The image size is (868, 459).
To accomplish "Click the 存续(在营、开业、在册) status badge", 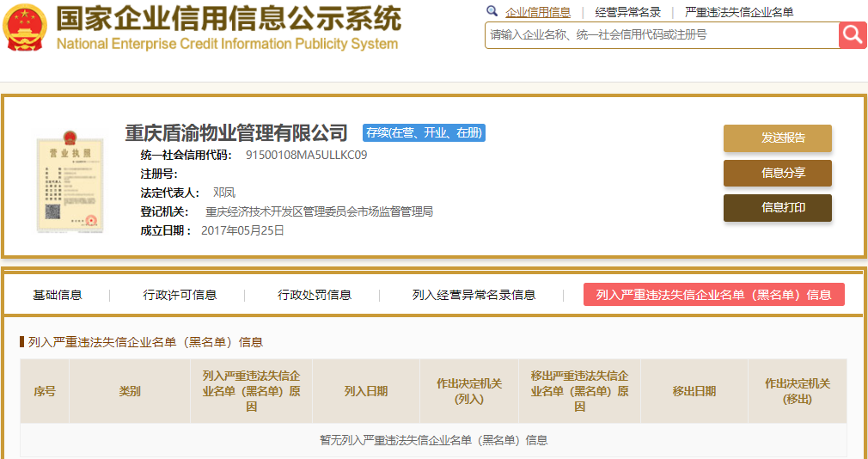I will pos(424,133).
